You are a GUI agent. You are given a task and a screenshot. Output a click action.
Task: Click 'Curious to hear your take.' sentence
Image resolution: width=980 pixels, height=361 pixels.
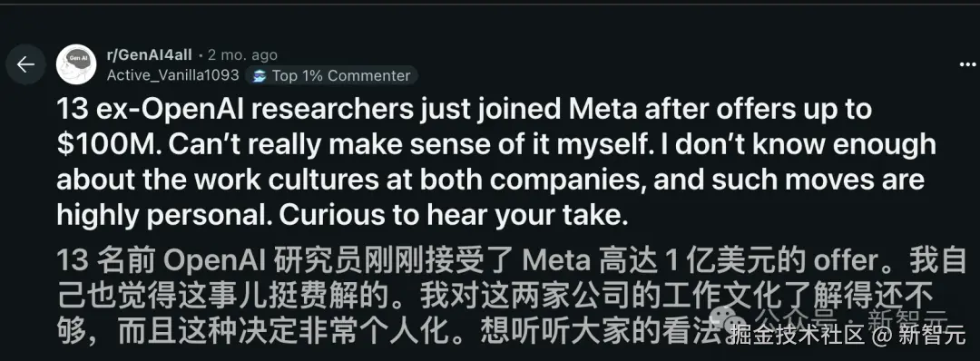(453, 216)
